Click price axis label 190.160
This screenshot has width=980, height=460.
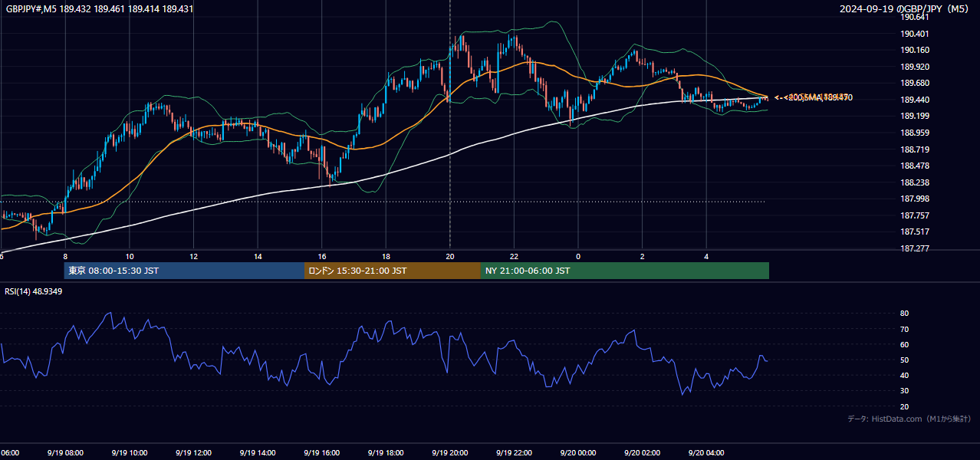[916, 50]
